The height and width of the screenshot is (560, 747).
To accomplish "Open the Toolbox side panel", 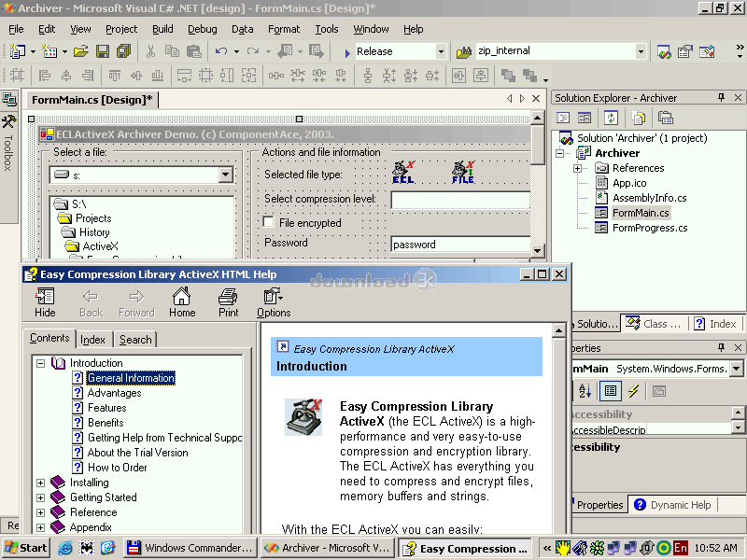I will tap(8, 146).
